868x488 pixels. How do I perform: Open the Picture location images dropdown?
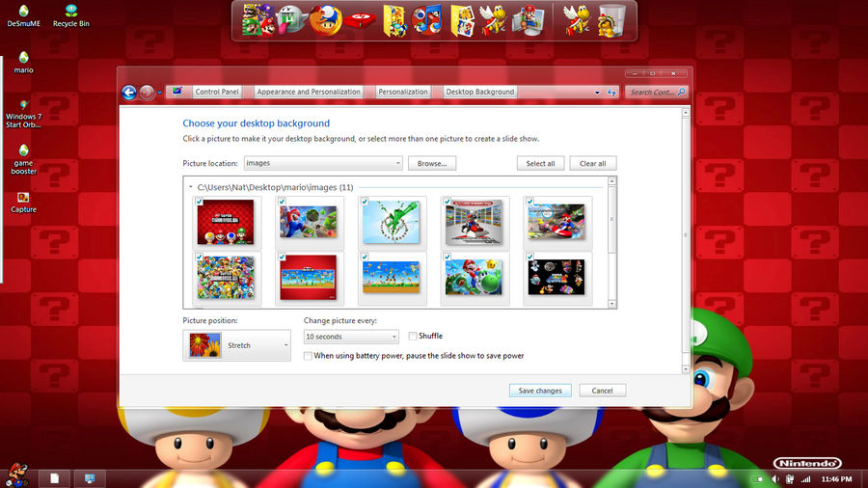[x=323, y=163]
